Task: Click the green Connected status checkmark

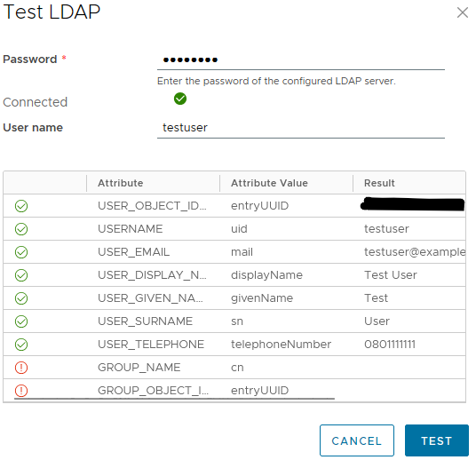Action: [180, 99]
